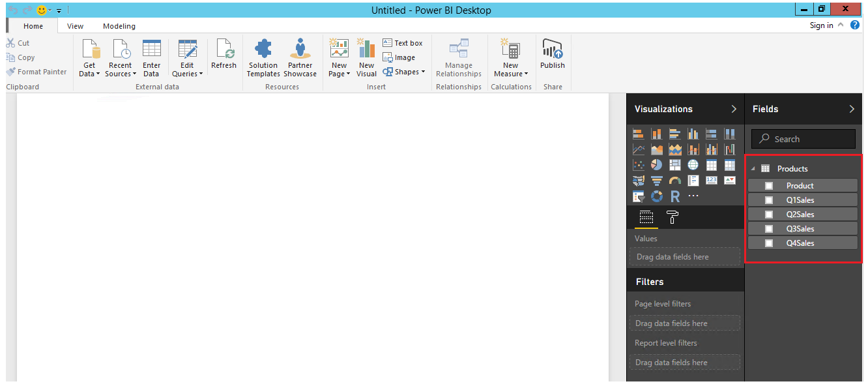Image resolution: width=868 pixels, height=388 pixels.
Task: Select the 100% stacked column chart visual
Action: coord(730,134)
